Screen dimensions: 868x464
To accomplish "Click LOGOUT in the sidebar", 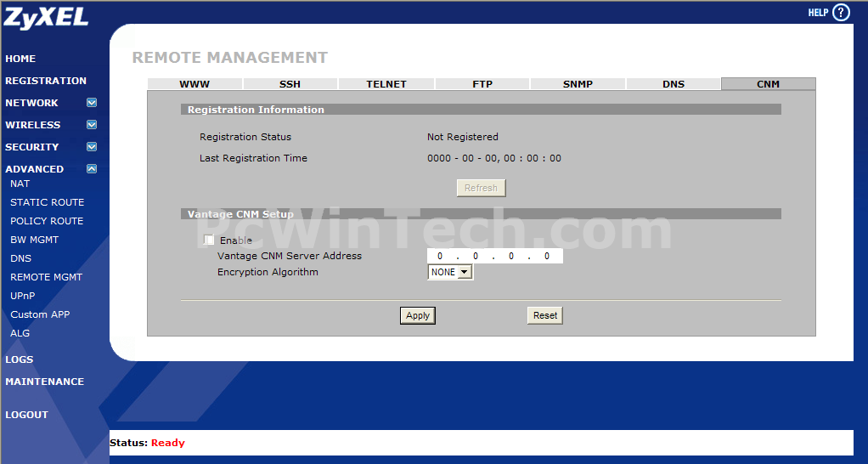I will [26, 415].
